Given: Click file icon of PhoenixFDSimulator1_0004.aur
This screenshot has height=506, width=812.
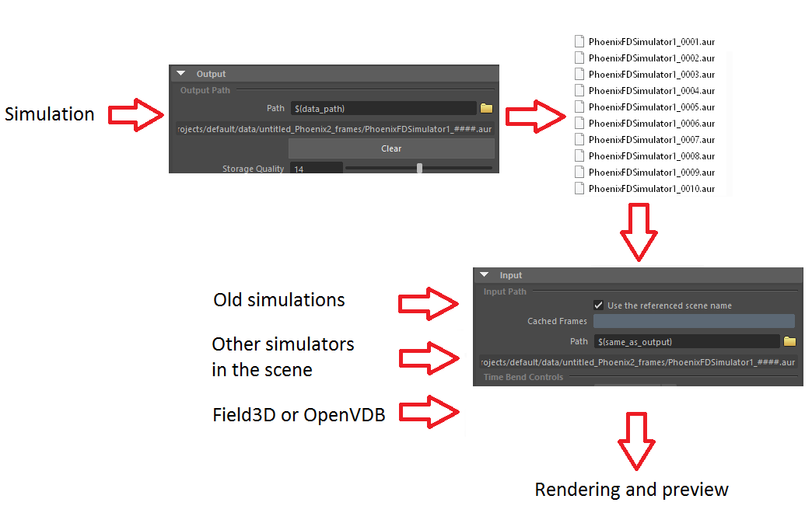Looking at the screenshot, I should [x=579, y=90].
